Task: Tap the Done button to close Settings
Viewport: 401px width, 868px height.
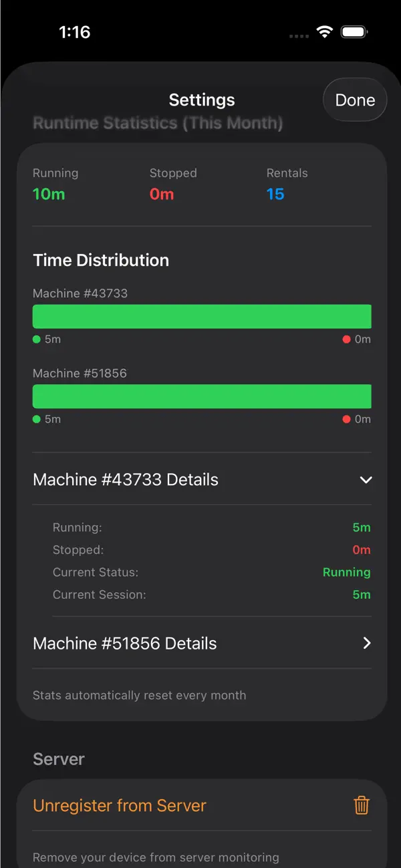Action: coord(355,100)
